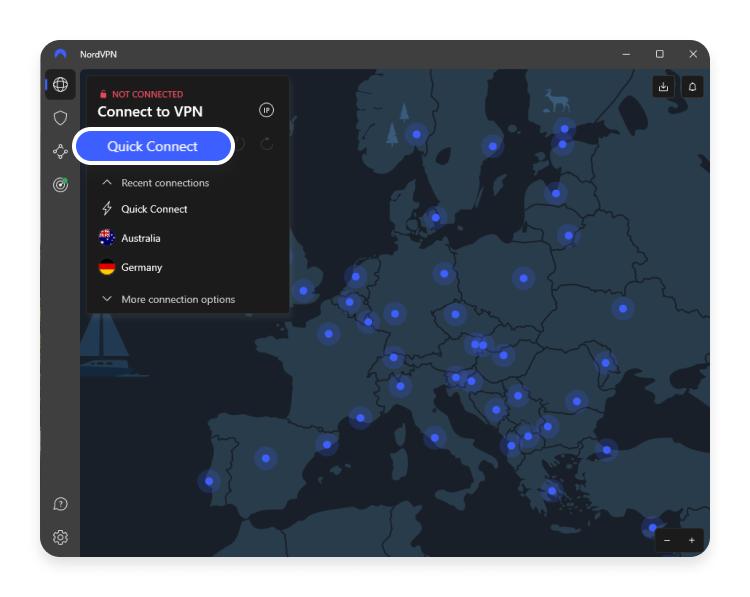This screenshot has height=597, width=750.
Task: Select the Norway server pin on map
Action: click(417, 134)
